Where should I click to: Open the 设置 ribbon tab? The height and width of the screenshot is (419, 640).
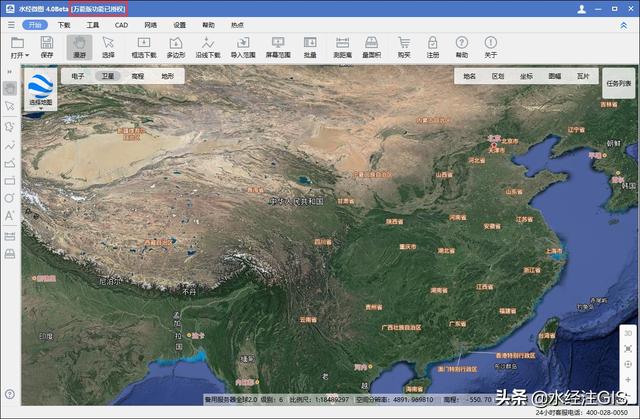180,25
